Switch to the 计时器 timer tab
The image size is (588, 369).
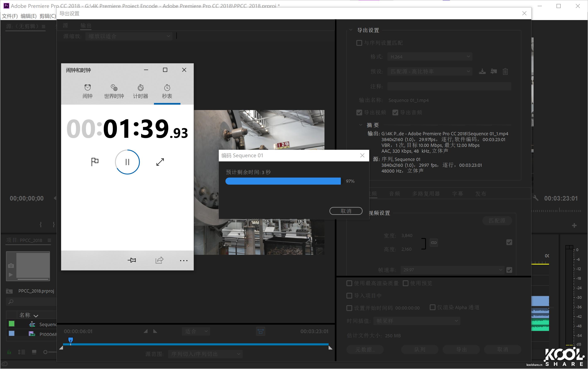coord(140,91)
